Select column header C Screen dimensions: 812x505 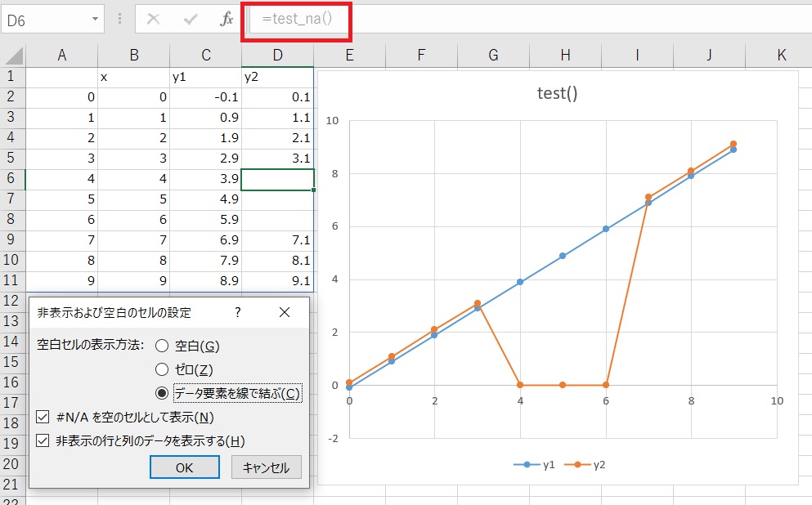pos(206,55)
